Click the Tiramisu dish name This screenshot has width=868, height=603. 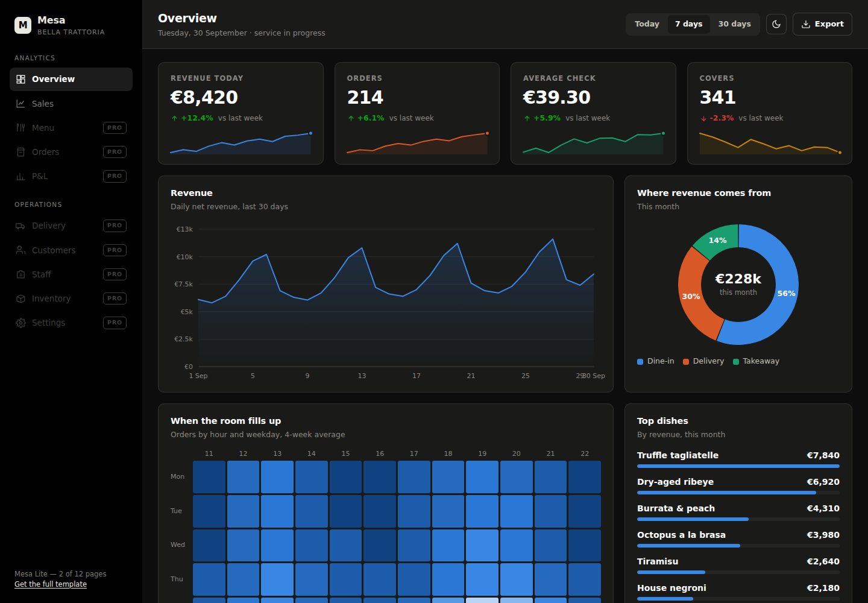tap(658, 561)
